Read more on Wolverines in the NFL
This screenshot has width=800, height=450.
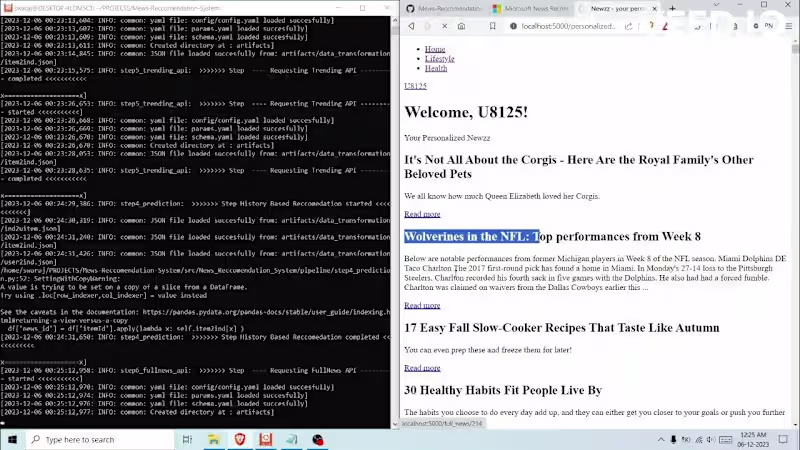(x=422, y=305)
